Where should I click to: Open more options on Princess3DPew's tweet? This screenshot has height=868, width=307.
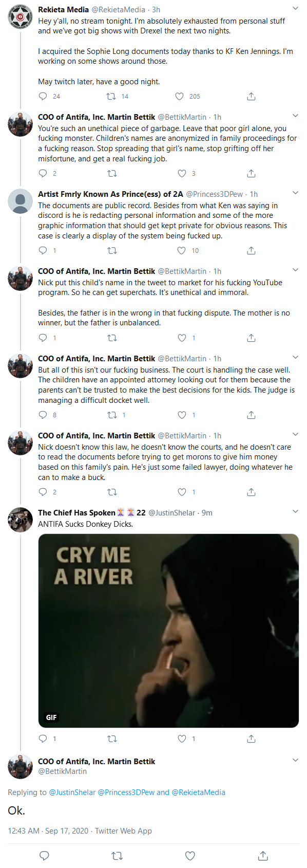click(x=295, y=193)
